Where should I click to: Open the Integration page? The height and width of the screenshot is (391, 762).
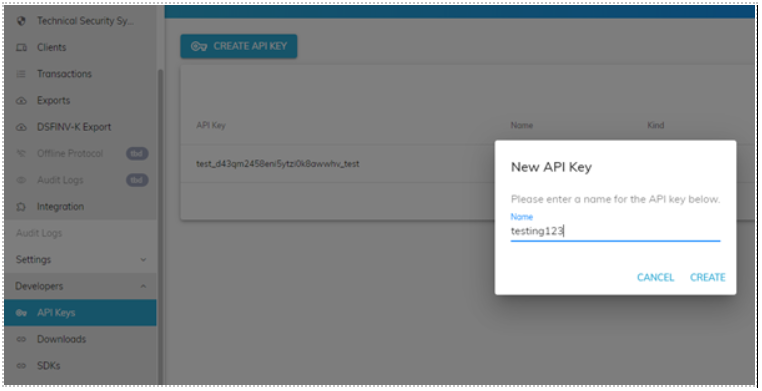point(80,206)
